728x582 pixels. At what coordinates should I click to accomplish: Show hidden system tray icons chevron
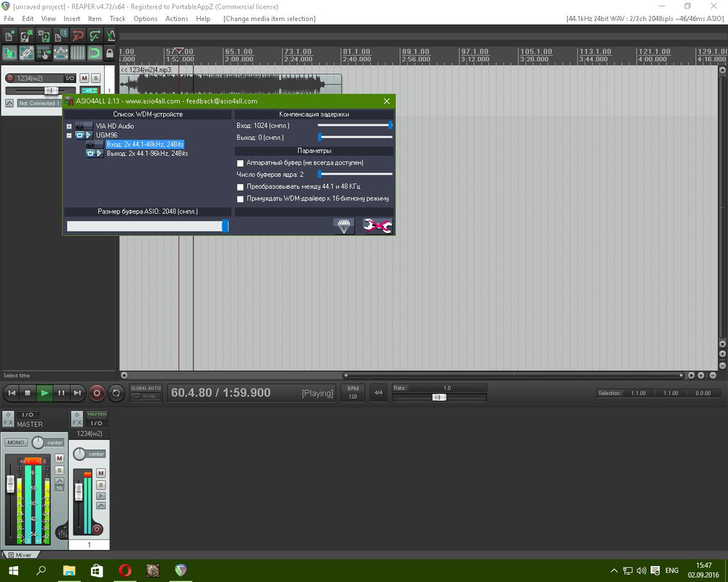pyautogui.click(x=614, y=570)
